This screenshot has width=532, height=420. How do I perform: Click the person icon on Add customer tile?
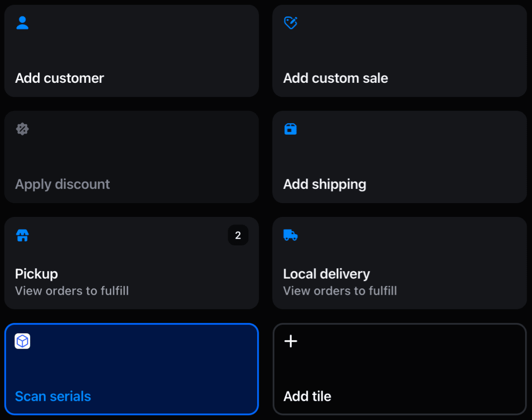pos(22,23)
